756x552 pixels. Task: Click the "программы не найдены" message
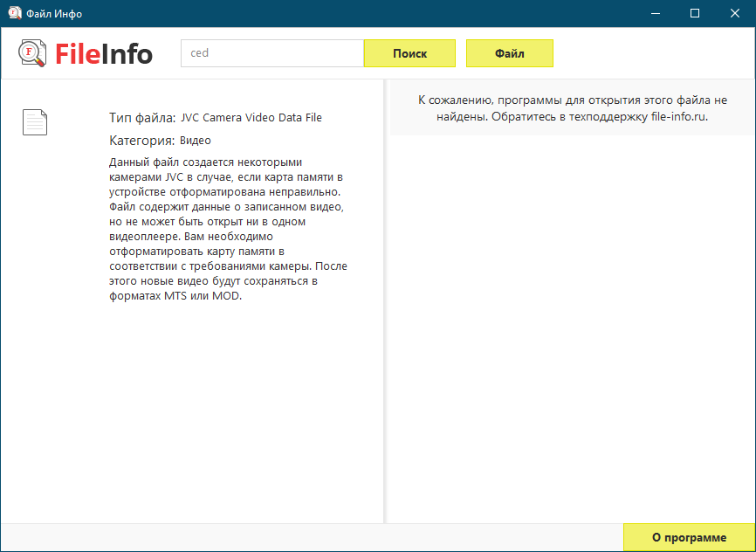tap(573, 108)
